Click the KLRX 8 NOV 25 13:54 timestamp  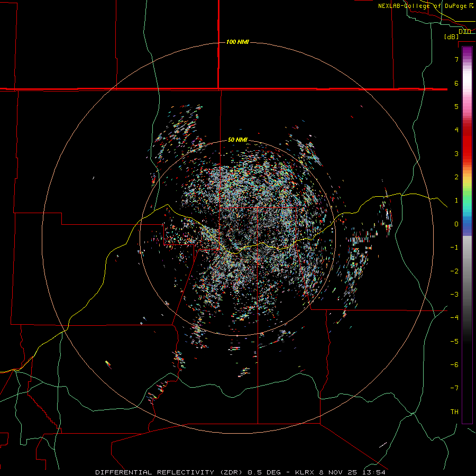pos(340,472)
